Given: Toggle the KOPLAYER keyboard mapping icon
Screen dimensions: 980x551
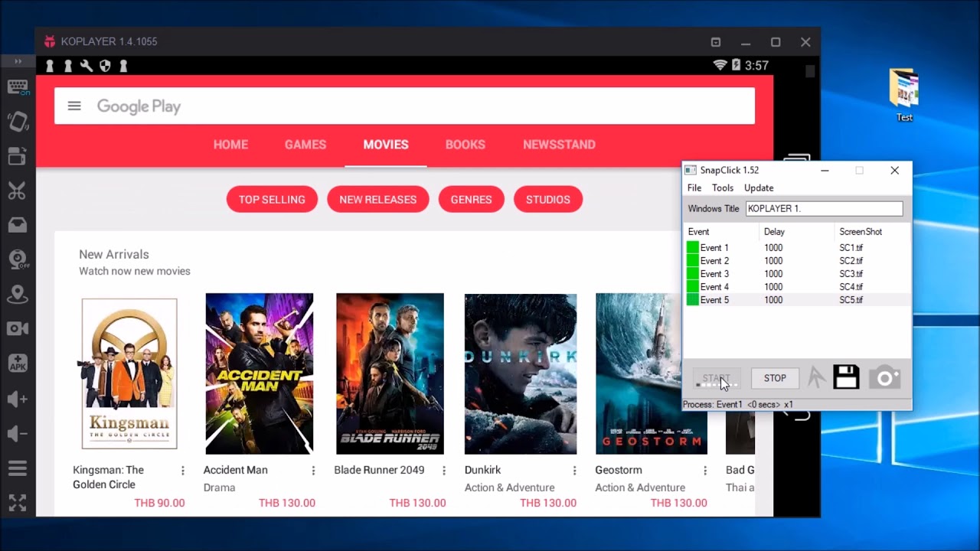Looking at the screenshot, I should (x=18, y=86).
